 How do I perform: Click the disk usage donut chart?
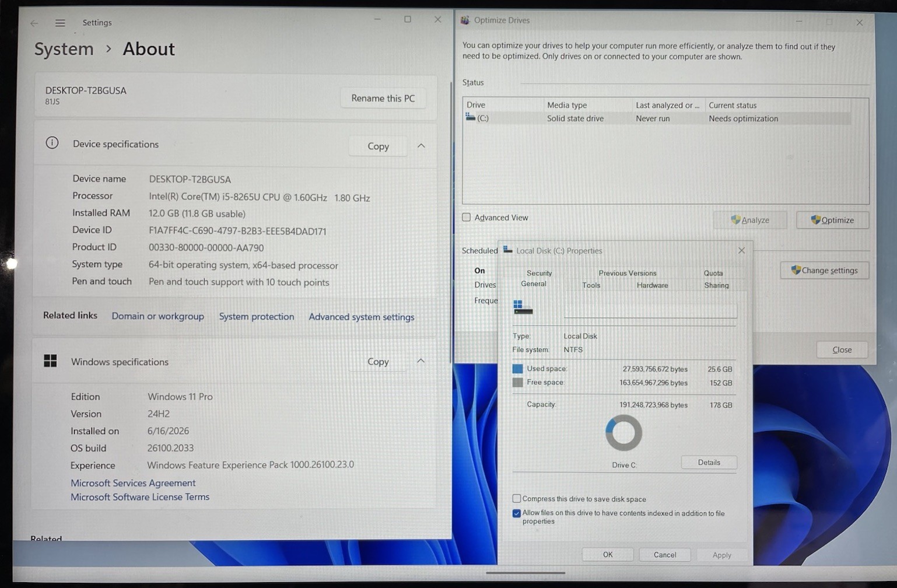pos(623,433)
